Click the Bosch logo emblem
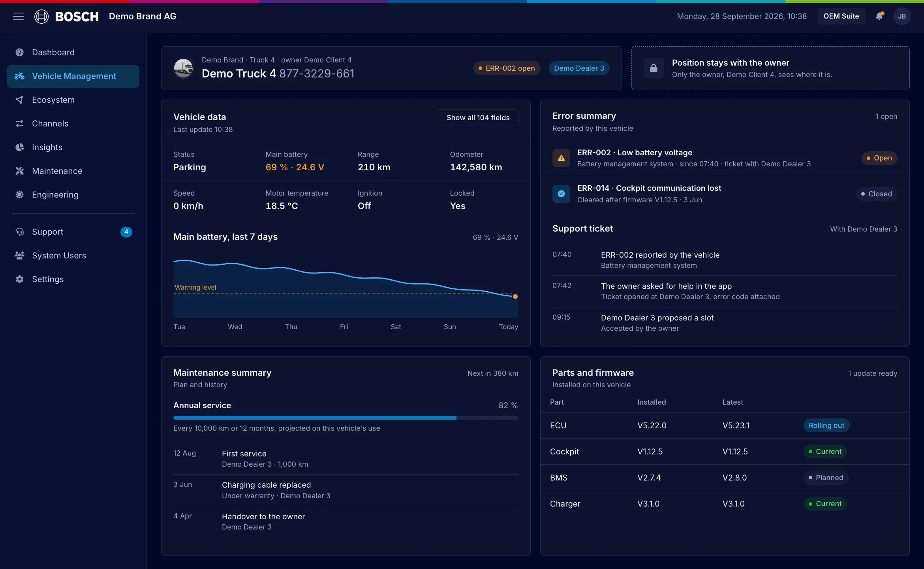This screenshot has width=924, height=569. [x=41, y=16]
